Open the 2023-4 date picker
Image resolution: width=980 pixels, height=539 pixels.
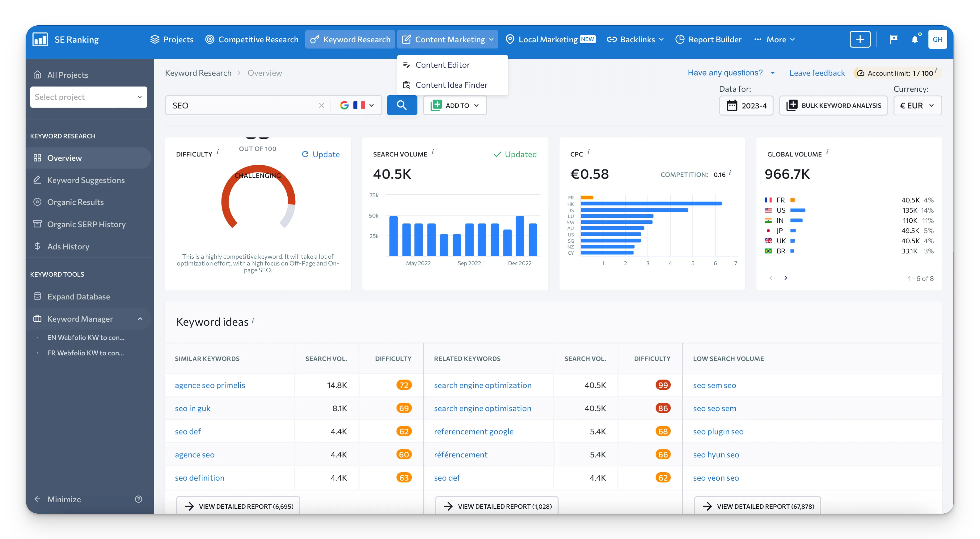pyautogui.click(x=746, y=105)
